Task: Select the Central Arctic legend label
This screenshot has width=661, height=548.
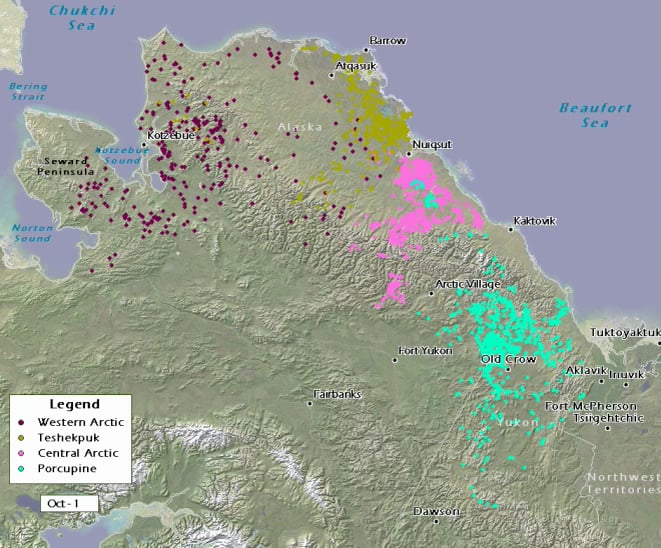Action: [78, 453]
